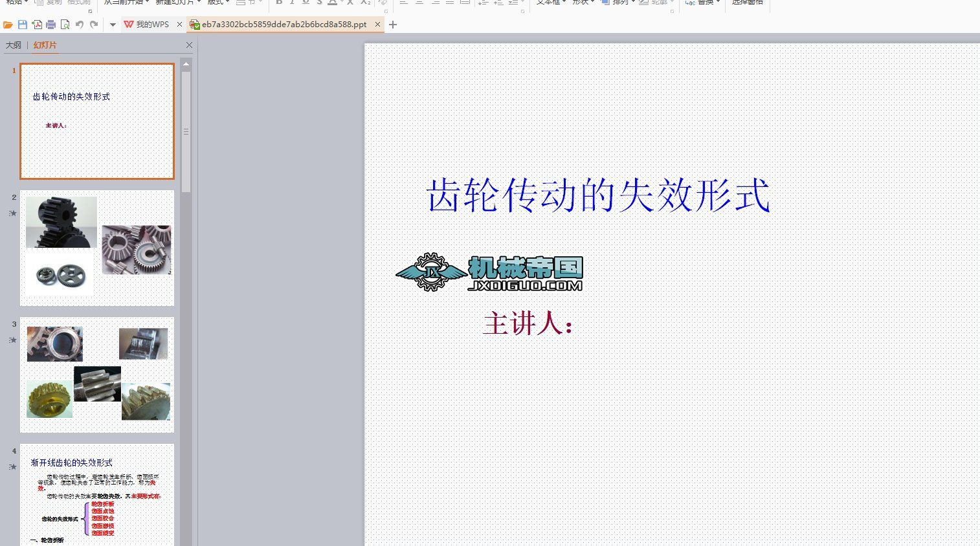Toggle Italic formatting
The image size is (980, 546).
tap(291, 3)
